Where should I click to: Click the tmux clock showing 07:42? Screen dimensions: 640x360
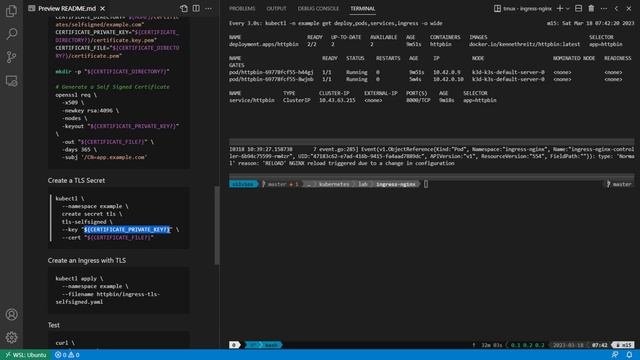pos(599,345)
